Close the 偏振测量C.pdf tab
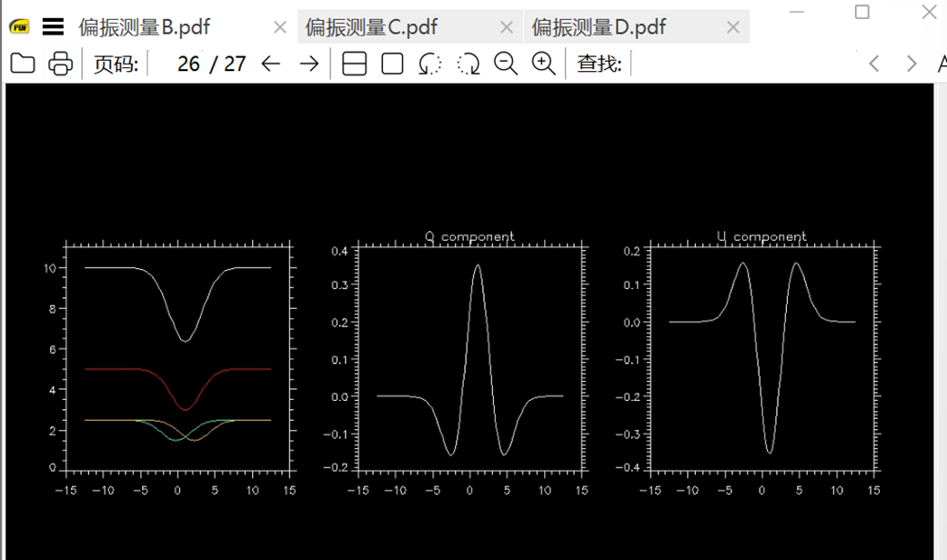Image resolution: width=947 pixels, height=560 pixels. click(507, 28)
